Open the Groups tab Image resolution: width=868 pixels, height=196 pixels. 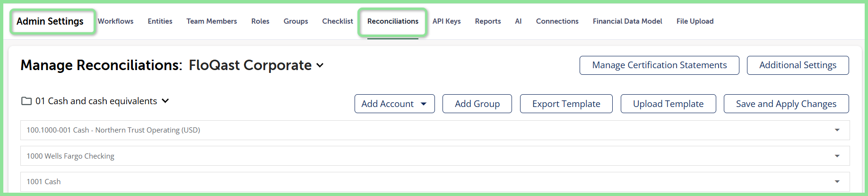[295, 21]
